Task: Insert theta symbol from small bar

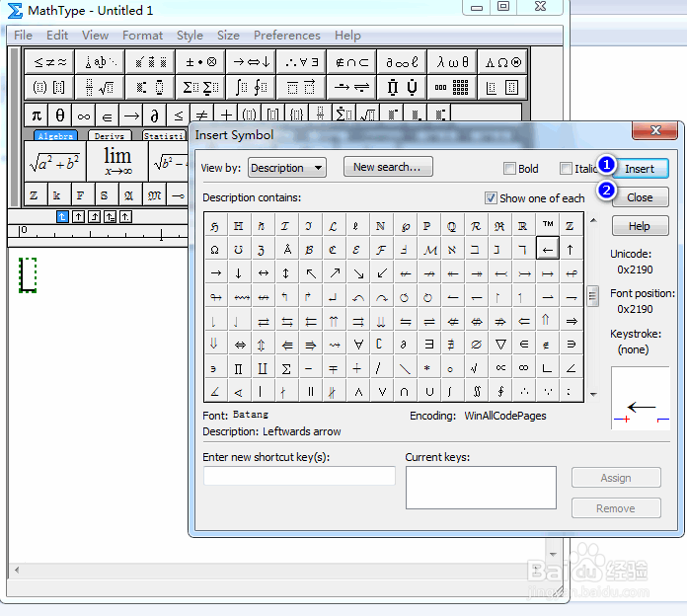Action: pyautogui.click(x=60, y=115)
